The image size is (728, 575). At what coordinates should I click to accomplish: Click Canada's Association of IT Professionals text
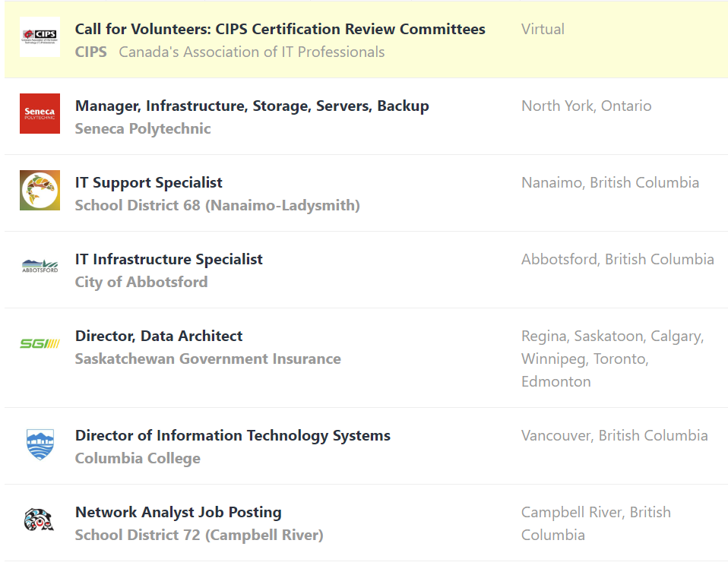[252, 52]
